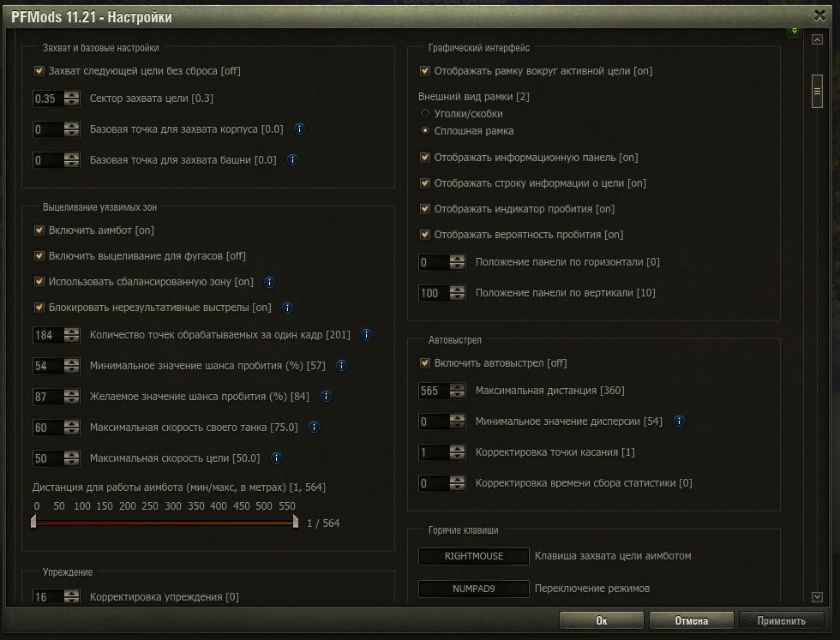This screenshot has height=640, width=840.
Task: Adjust the Максимальная дистанция stepper arrows
Action: pos(457,391)
